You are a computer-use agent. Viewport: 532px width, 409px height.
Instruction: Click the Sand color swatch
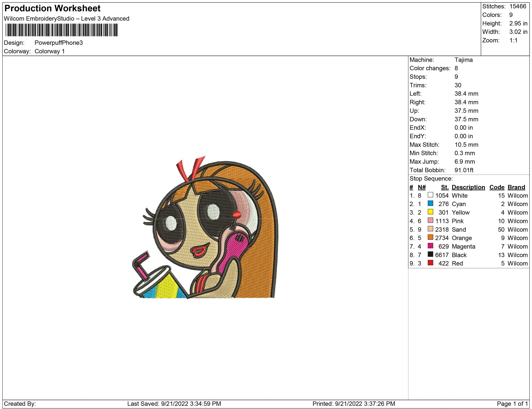(430, 229)
